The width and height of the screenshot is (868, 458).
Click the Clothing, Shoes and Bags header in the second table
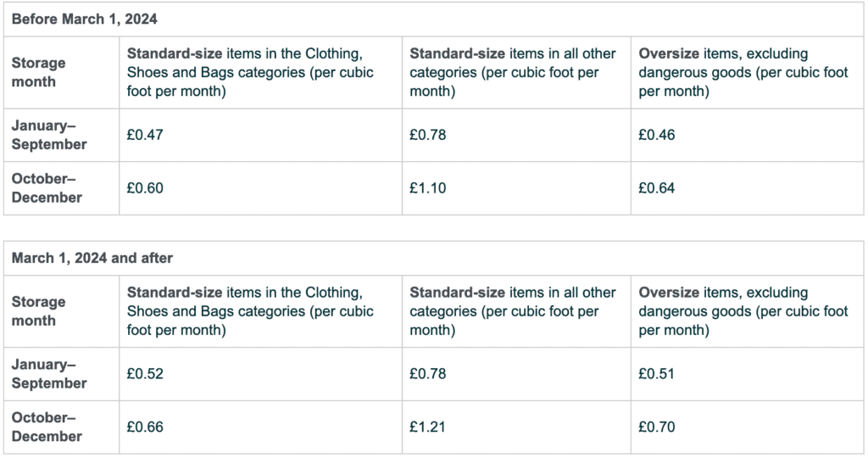(x=250, y=311)
